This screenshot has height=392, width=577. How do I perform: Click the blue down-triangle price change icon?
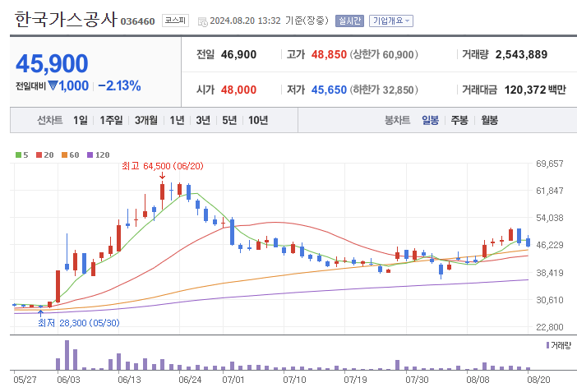[x=53, y=85]
